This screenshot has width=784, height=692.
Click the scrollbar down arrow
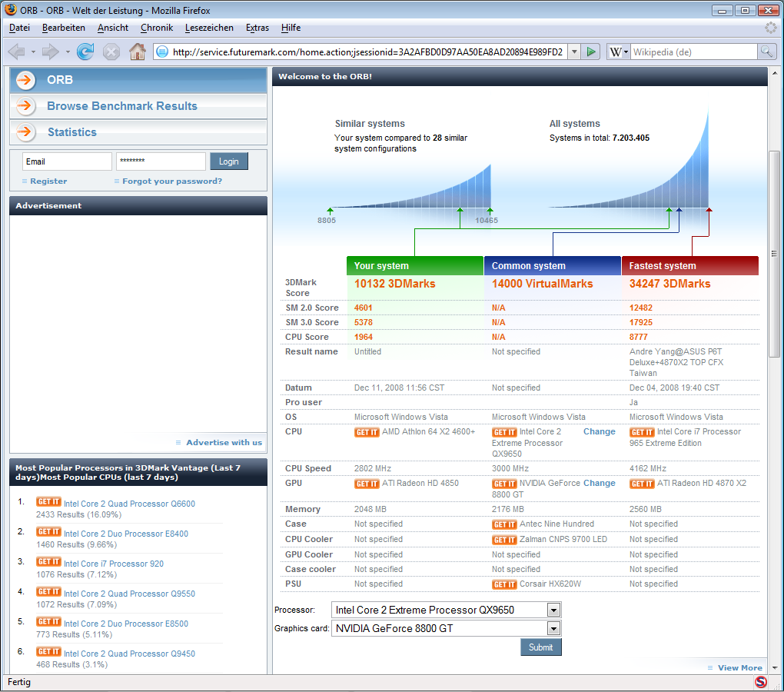775,667
